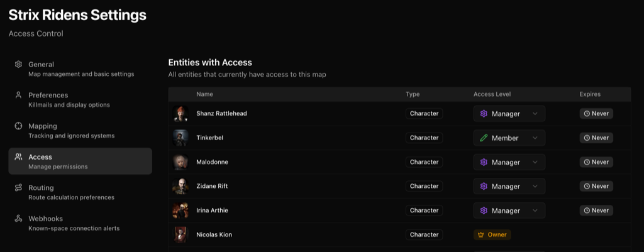Click the crown Owner badge for Nicolas Kion
The image size is (644, 252).
pyautogui.click(x=492, y=235)
